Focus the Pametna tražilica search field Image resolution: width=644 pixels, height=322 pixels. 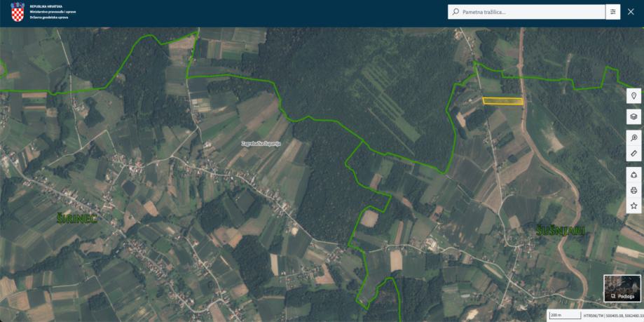526,12
